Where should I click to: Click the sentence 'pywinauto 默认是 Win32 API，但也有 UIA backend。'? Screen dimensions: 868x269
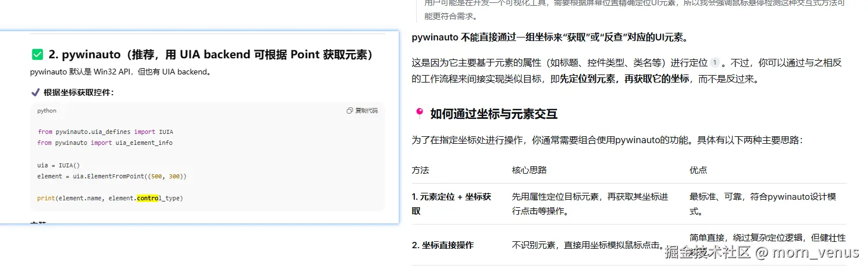[120, 73]
